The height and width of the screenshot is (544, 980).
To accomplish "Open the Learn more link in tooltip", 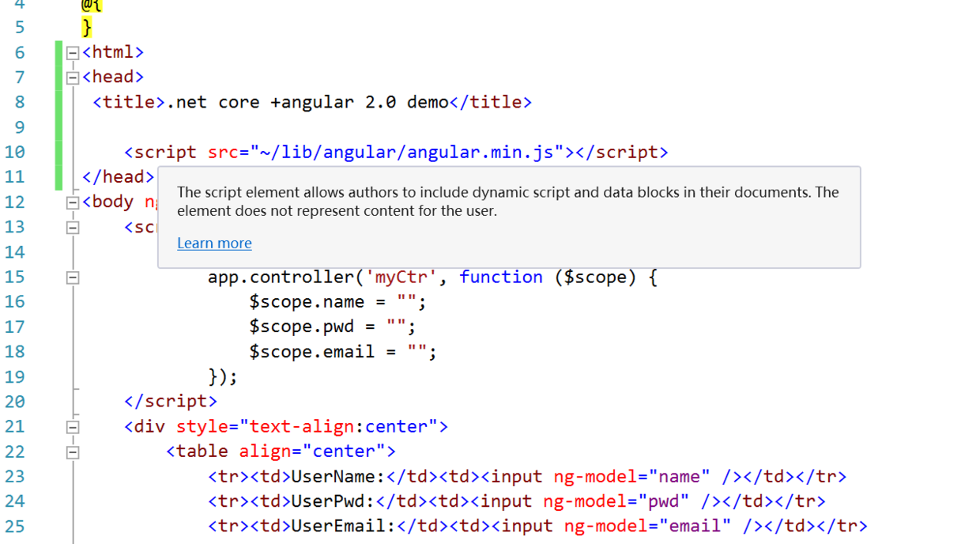I will [214, 244].
